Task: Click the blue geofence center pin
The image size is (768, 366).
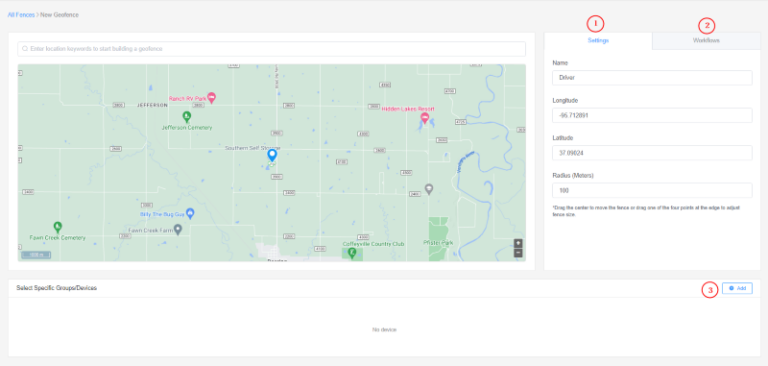Action: point(272,155)
